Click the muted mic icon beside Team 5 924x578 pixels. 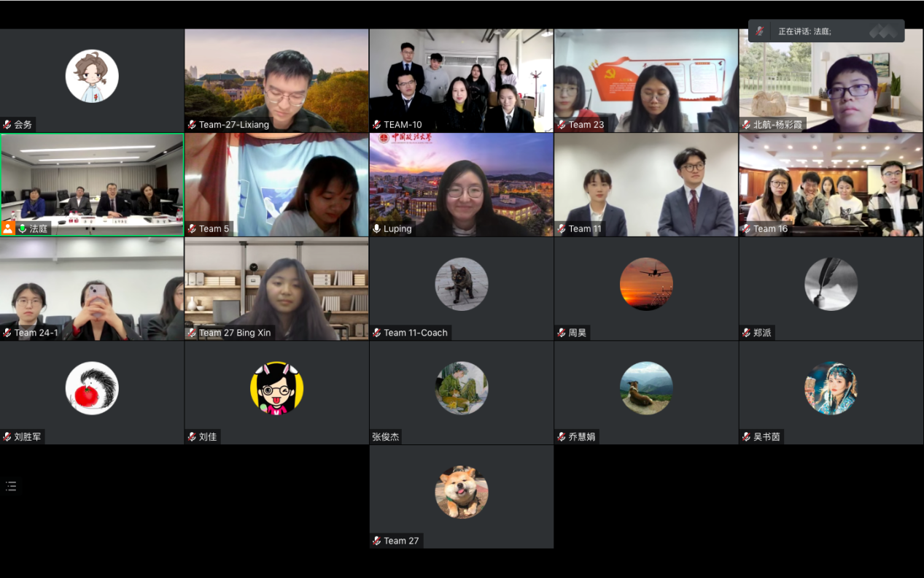192,228
